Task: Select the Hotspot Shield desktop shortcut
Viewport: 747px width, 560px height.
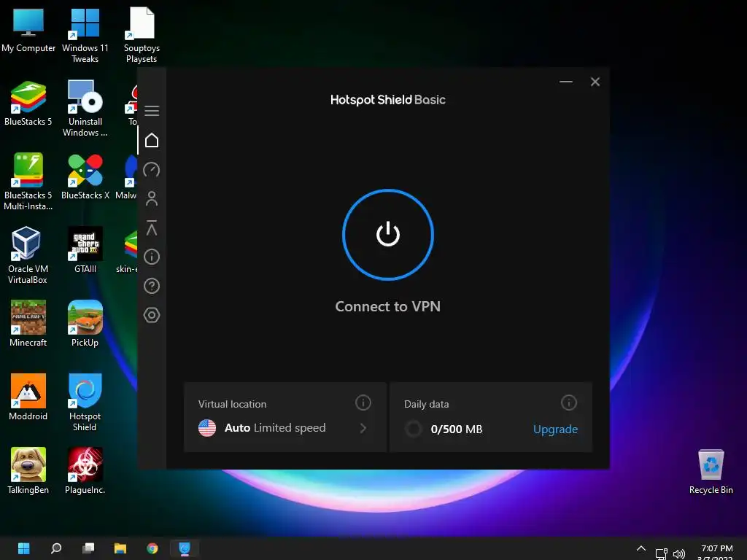Action: point(85,402)
